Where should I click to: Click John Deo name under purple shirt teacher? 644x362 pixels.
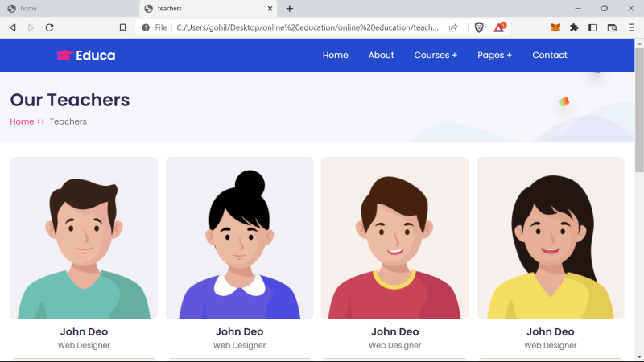click(x=239, y=331)
